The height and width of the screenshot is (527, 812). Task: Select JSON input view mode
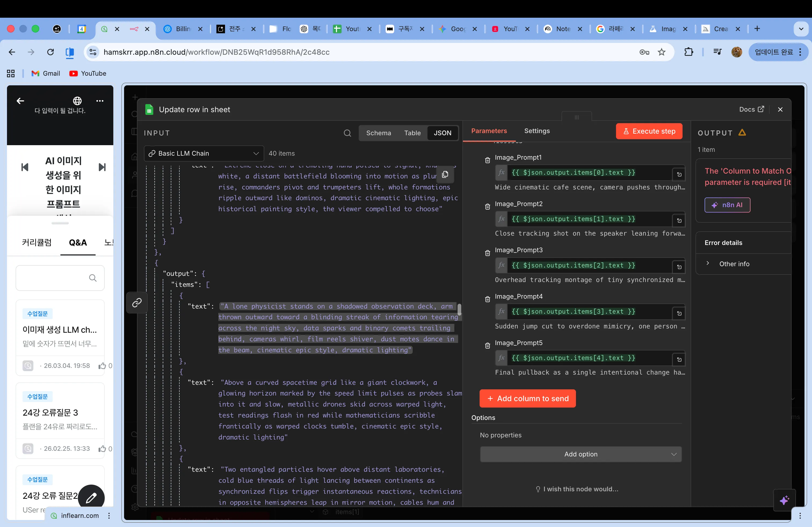[442, 133]
